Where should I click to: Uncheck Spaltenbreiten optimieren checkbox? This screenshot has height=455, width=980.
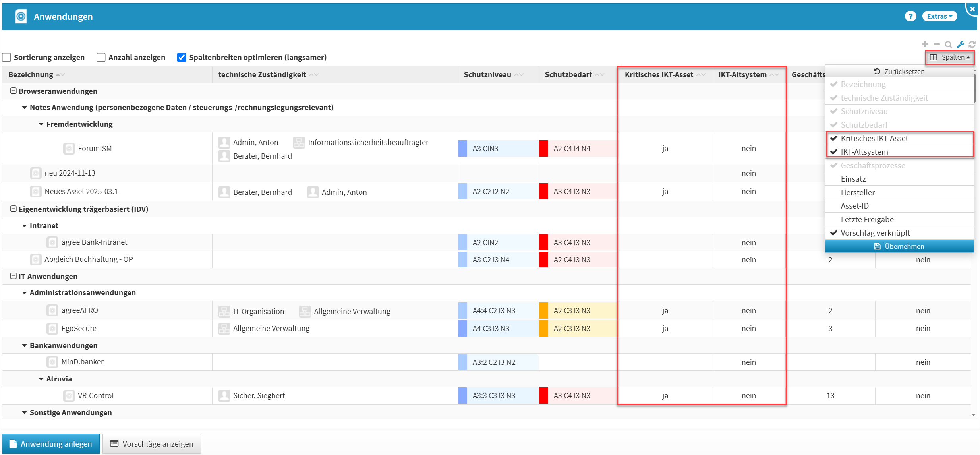pyautogui.click(x=182, y=57)
